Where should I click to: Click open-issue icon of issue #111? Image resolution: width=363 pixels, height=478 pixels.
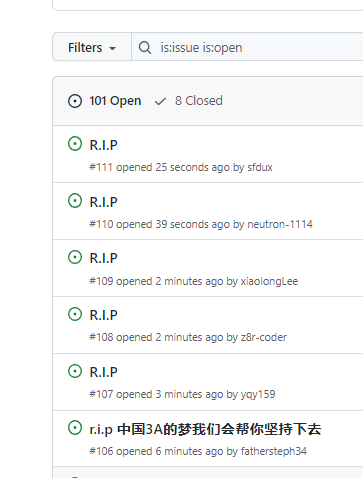[x=75, y=144]
